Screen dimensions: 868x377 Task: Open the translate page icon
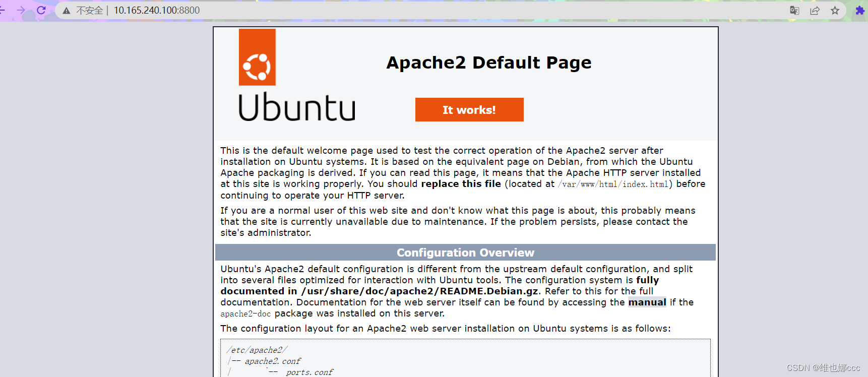click(x=794, y=10)
